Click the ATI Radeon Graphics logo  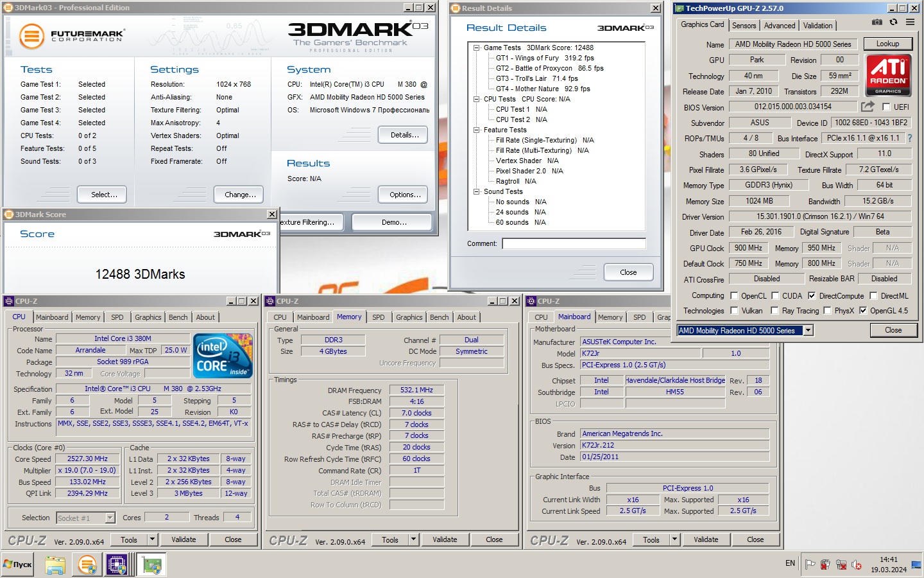pos(888,75)
